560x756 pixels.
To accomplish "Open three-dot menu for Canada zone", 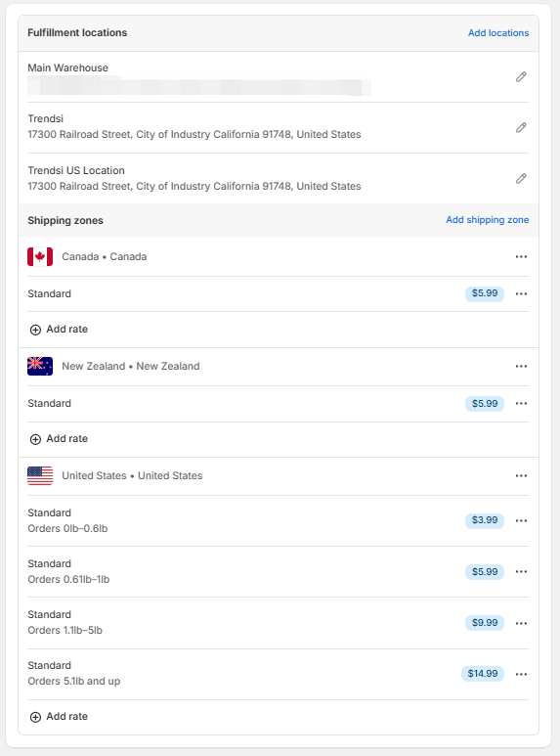I will tap(521, 256).
